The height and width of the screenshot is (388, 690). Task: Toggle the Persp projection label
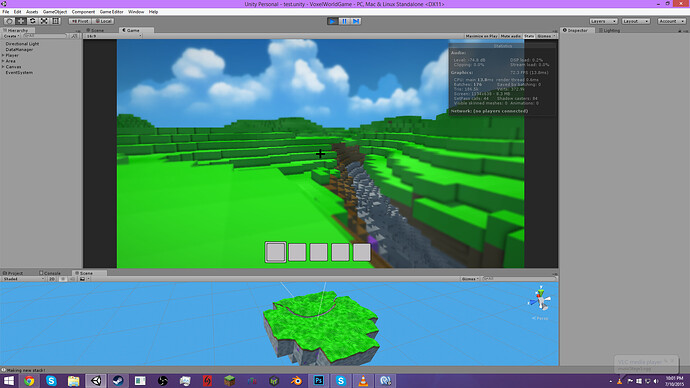[x=540, y=318]
